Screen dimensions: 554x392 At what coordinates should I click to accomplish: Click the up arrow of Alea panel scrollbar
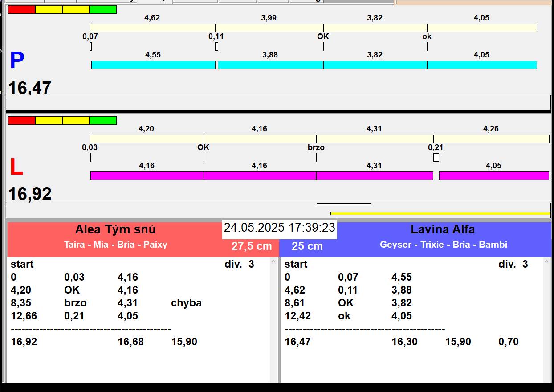click(x=273, y=262)
